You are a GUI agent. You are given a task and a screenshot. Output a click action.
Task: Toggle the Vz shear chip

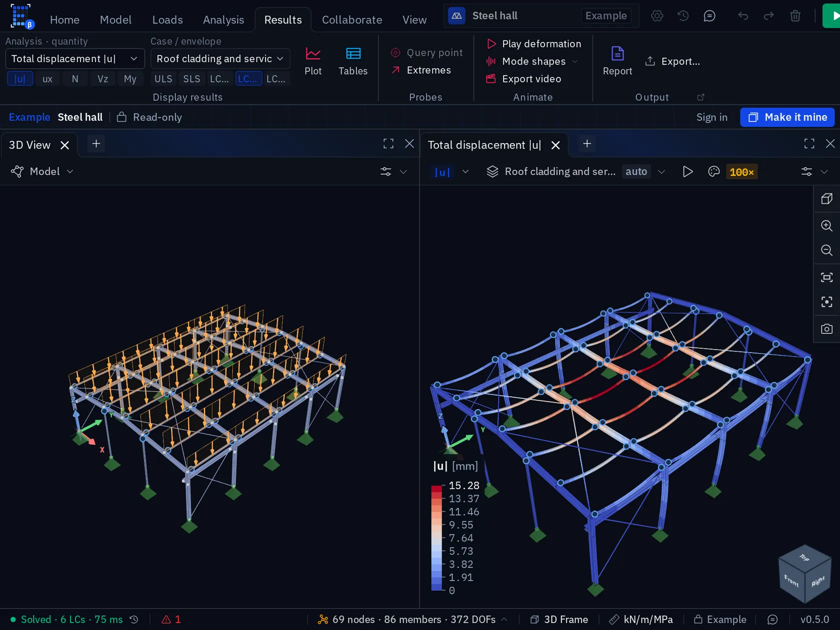102,78
